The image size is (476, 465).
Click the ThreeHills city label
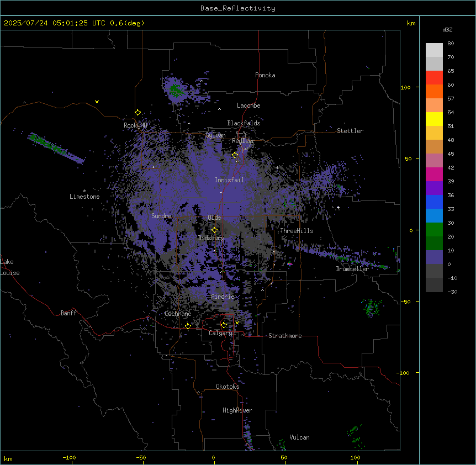tap(297, 231)
